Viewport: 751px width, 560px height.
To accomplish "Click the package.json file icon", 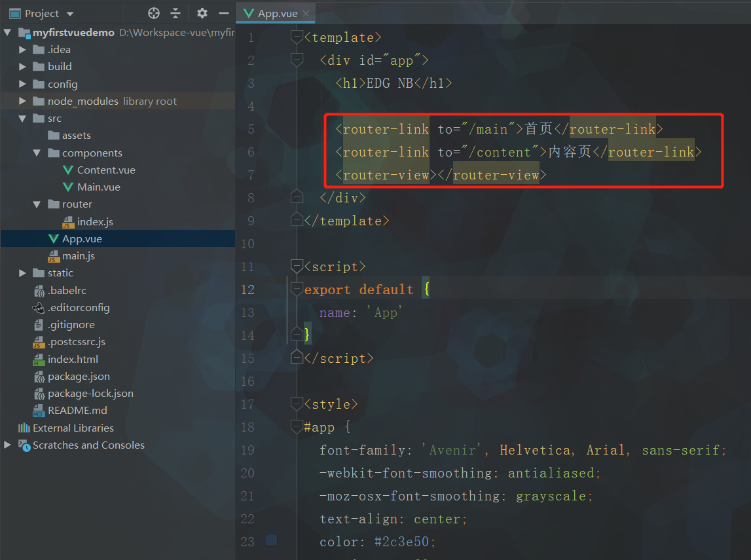I will point(39,377).
